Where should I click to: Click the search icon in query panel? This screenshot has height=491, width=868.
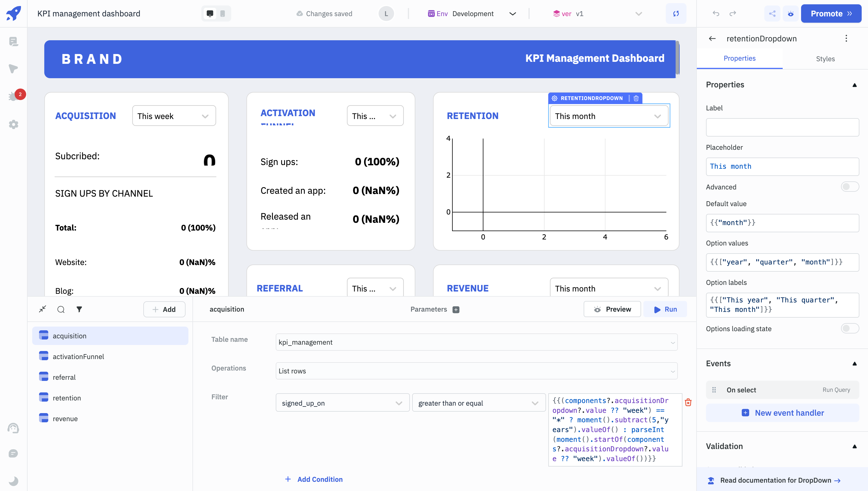61,309
